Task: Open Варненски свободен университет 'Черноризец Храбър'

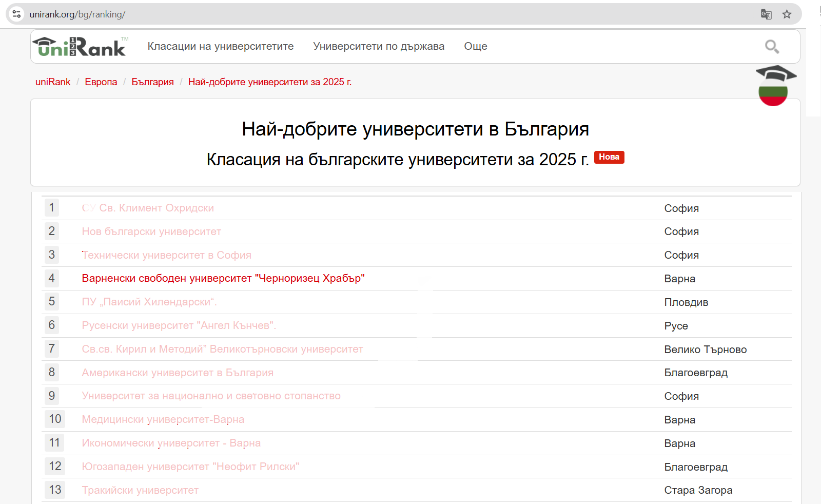Action: tap(223, 279)
